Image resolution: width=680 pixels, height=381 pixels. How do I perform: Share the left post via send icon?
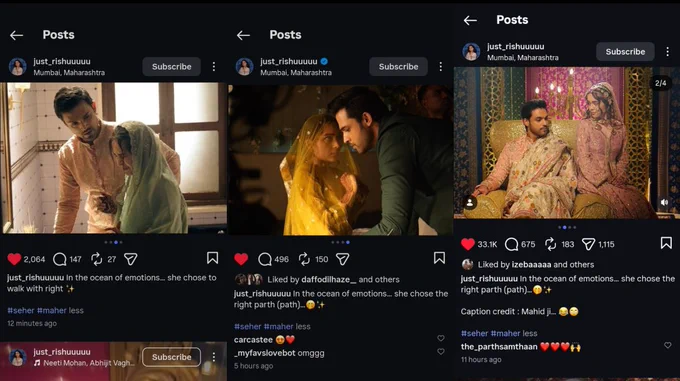click(x=131, y=259)
